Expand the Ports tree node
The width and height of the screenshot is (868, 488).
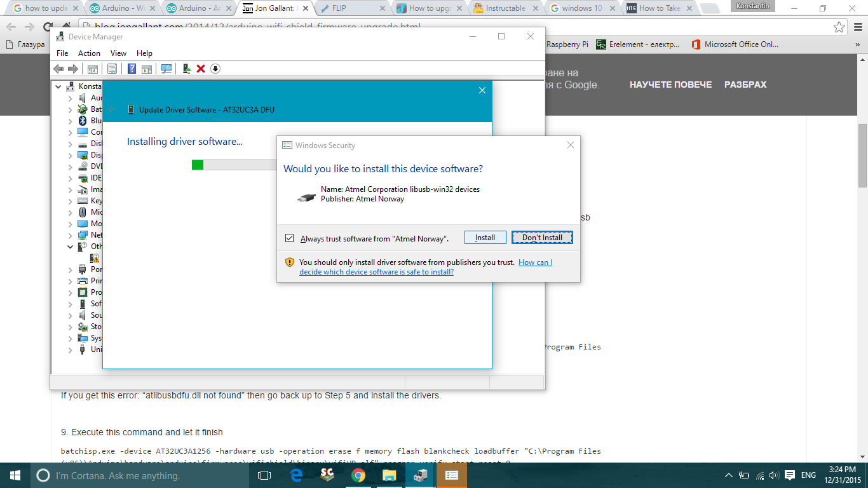70,269
